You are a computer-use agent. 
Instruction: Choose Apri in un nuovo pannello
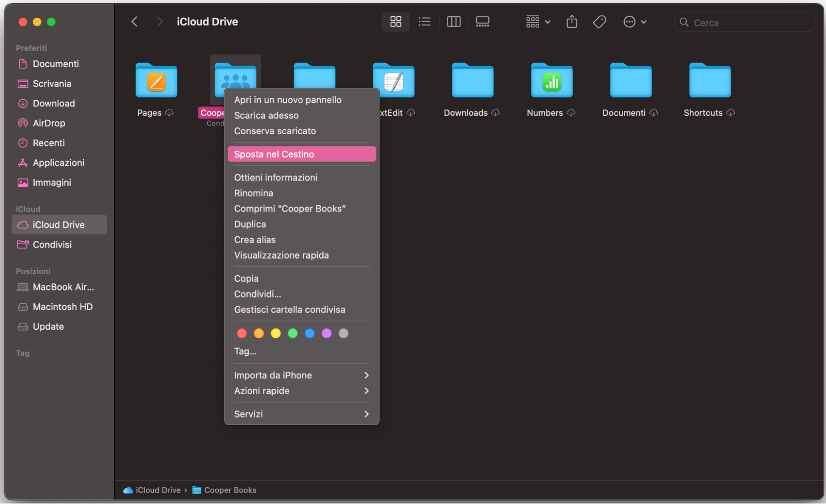click(x=302, y=100)
